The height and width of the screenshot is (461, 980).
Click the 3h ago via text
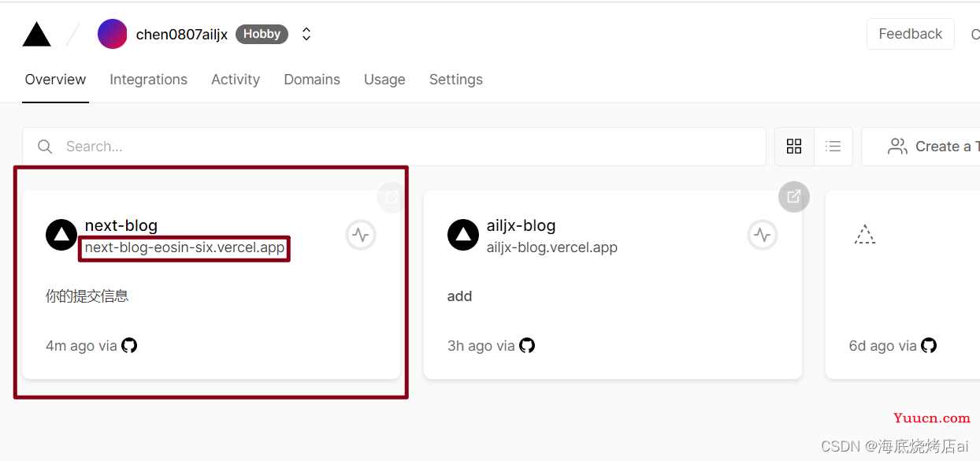(481, 346)
